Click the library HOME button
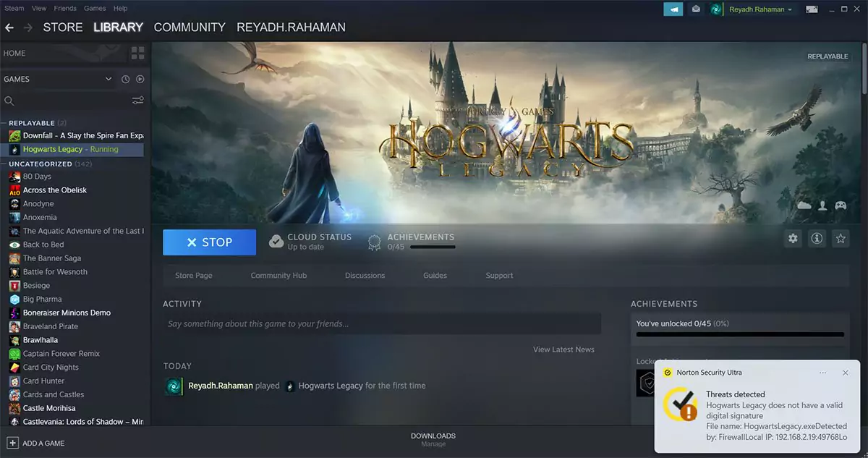This screenshot has height=458, width=868. tap(14, 54)
